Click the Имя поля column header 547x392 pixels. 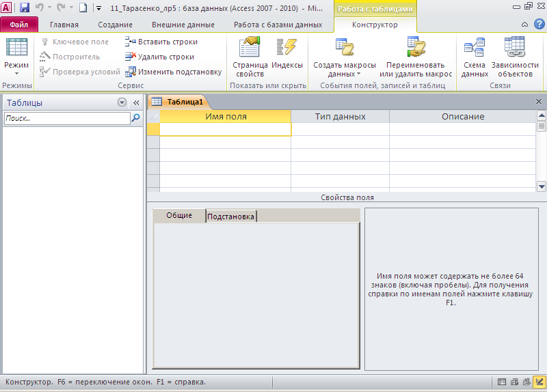point(226,116)
